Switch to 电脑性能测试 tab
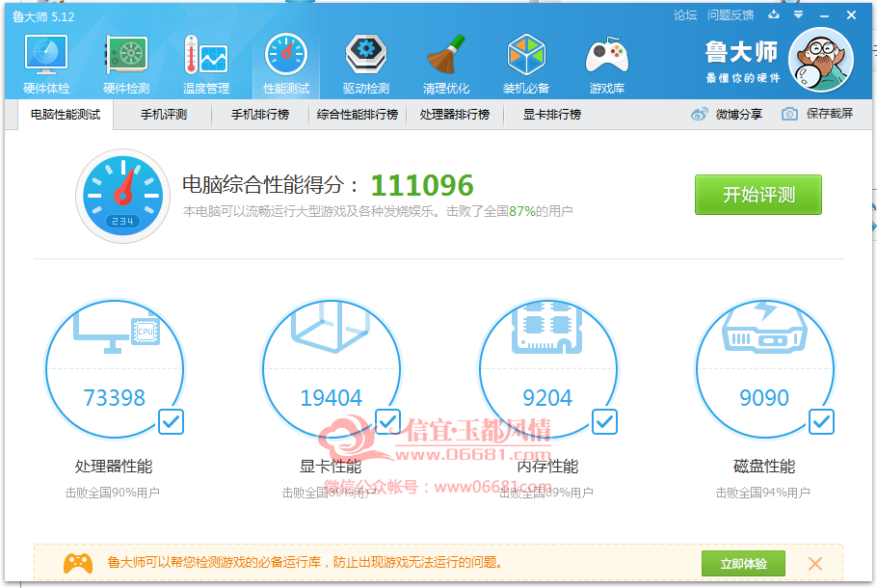This screenshot has height=588, width=877. click(x=66, y=115)
